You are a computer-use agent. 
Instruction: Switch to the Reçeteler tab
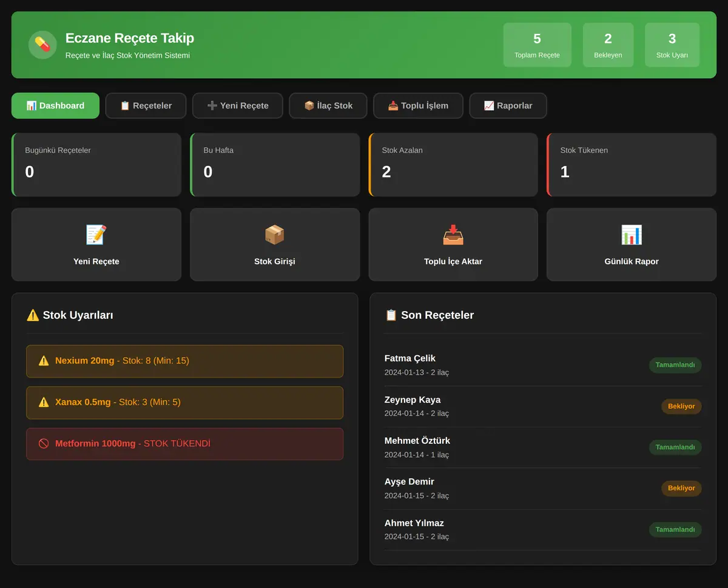pos(146,105)
